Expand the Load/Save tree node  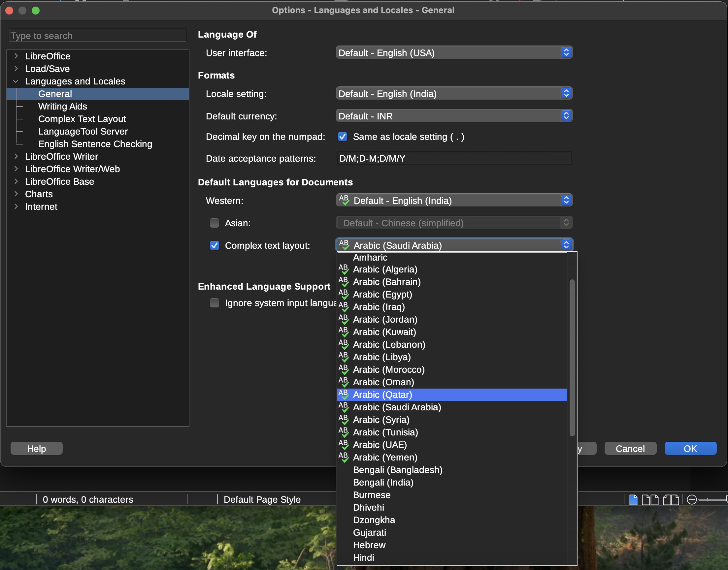tap(16, 68)
